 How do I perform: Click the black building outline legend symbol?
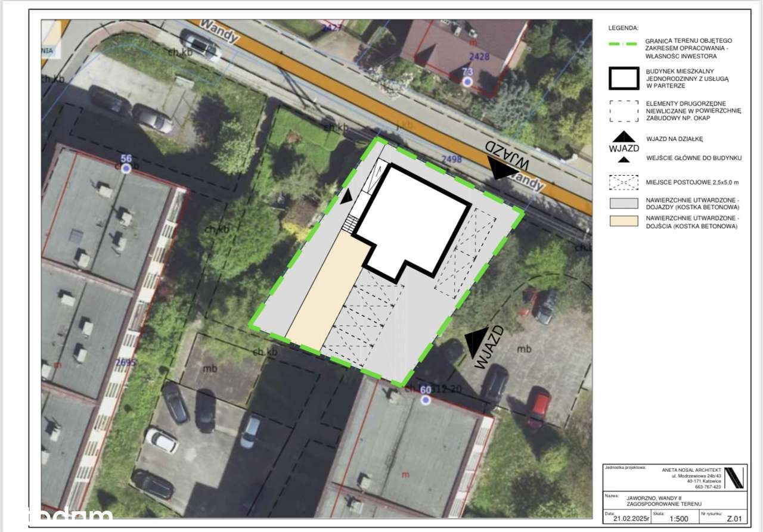pyautogui.click(x=624, y=78)
